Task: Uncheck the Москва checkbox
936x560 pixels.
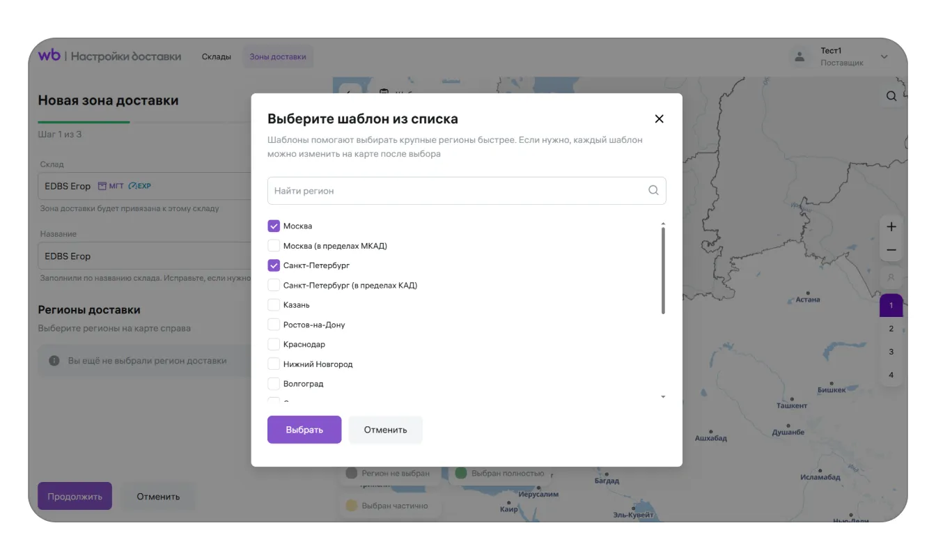Action: [x=274, y=226]
